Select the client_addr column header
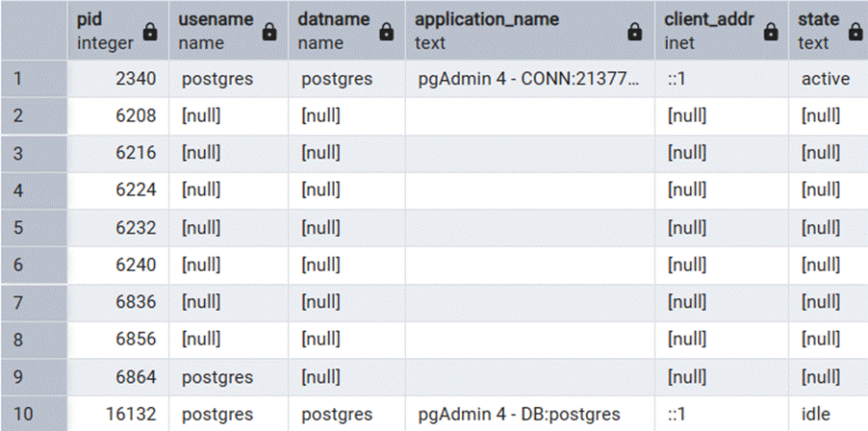Image resolution: width=868 pixels, height=431 pixels. tap(722, 31)
